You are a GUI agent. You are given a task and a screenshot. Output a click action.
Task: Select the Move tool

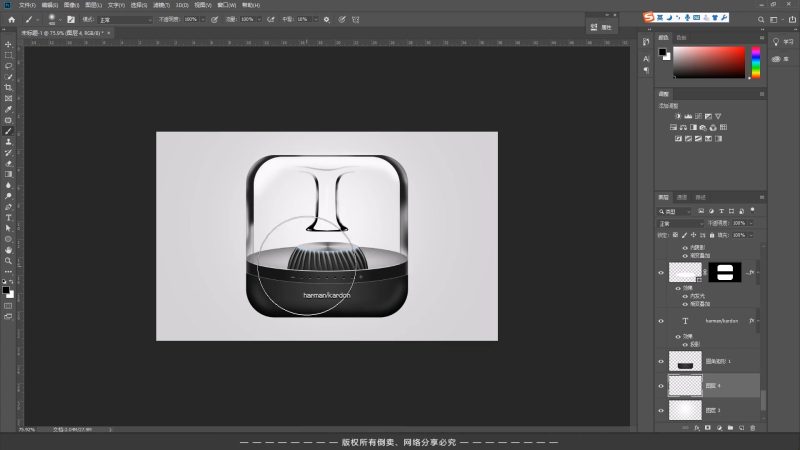click(9, 45)
